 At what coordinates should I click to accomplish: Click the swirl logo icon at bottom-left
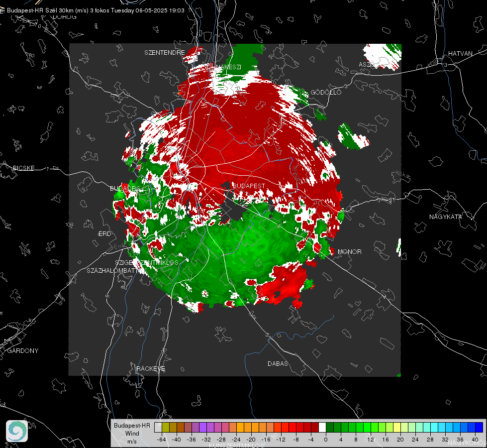(x=17, y=431)
